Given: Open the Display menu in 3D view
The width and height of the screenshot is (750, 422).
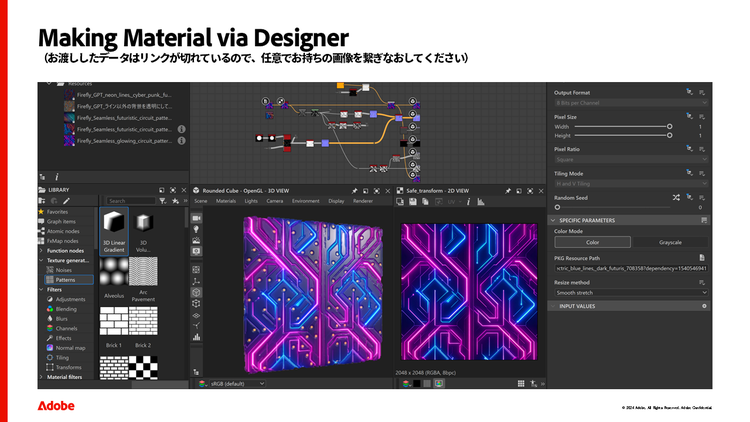Looking at the screenshot, I should [336, 201].
